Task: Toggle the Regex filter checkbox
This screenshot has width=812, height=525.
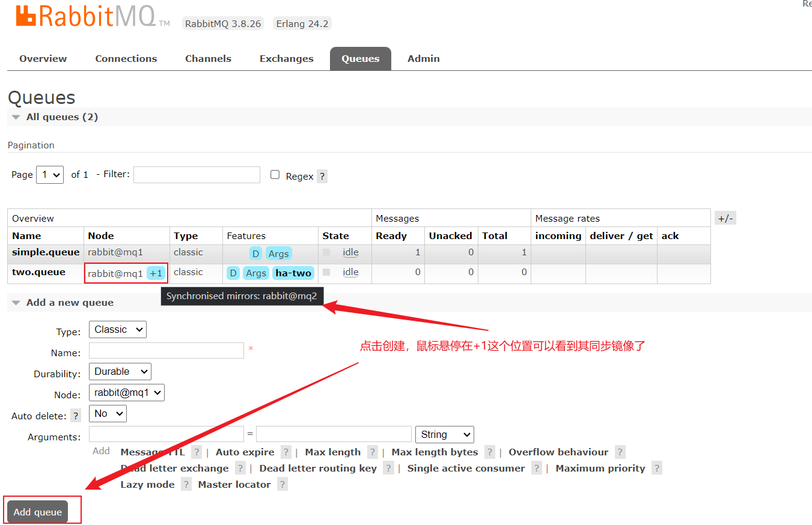Action: pyautogui.click(x=275, y=175)
